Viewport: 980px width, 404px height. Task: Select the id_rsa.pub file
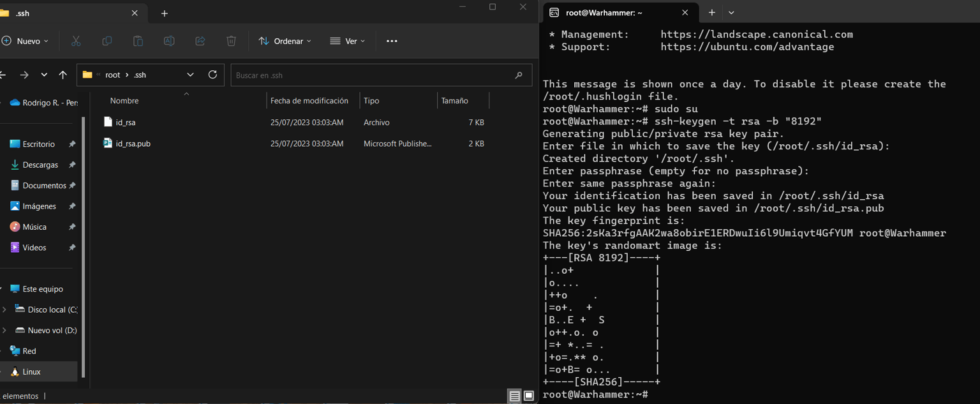pyautogui.click(x=133, y=144)
